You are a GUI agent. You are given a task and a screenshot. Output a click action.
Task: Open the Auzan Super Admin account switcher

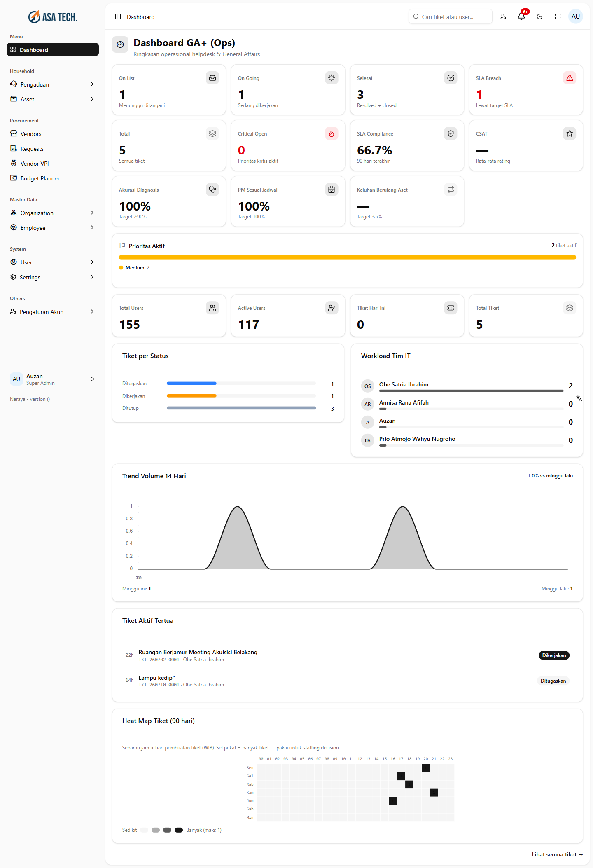(53, 379)
